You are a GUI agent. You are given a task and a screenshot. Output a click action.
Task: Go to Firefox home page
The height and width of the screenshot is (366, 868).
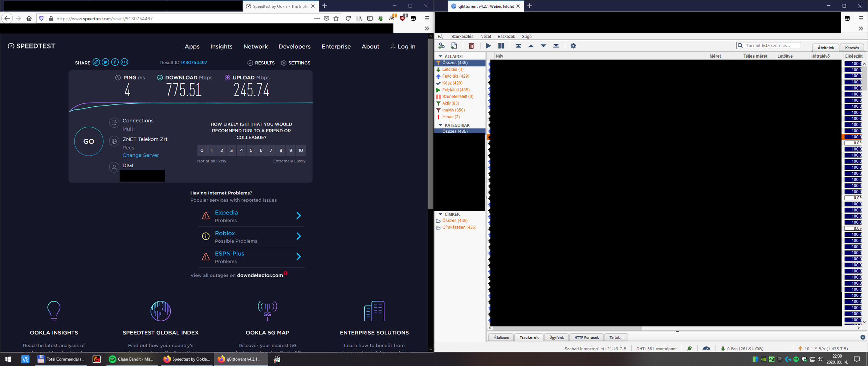pyautogui.click(x=29, y=18)
